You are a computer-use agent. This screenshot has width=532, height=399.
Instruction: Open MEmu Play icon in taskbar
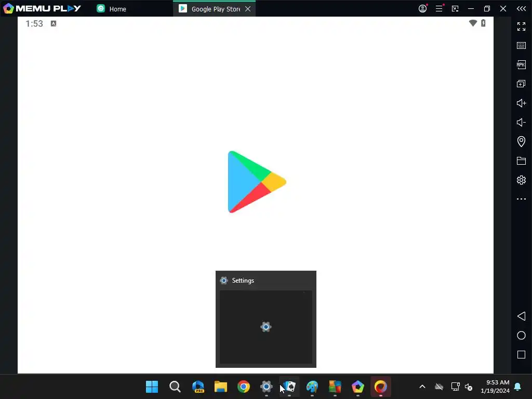[x=358, y=387]
